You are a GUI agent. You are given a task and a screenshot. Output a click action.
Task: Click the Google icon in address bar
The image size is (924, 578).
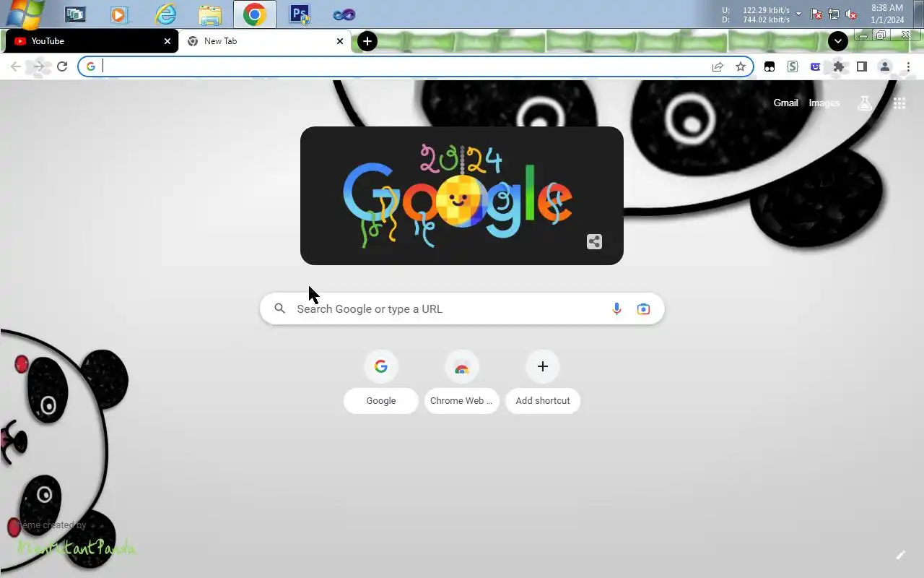[90, 66]
